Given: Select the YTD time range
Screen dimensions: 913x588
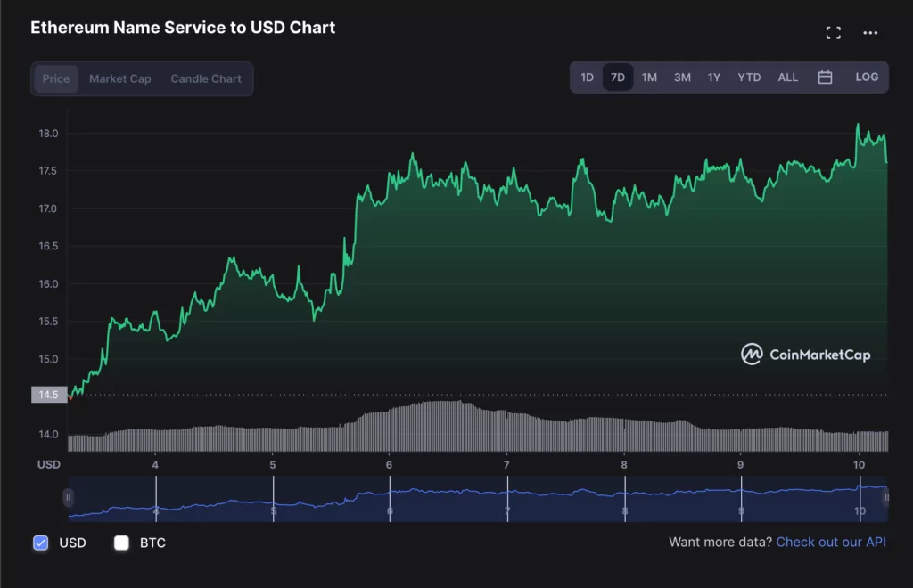Looking at the screenshot, I should pos(749,78).
